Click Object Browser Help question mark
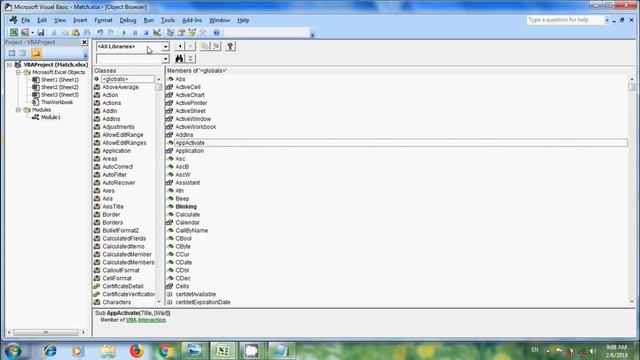640x360 pixels. [230, 46]
